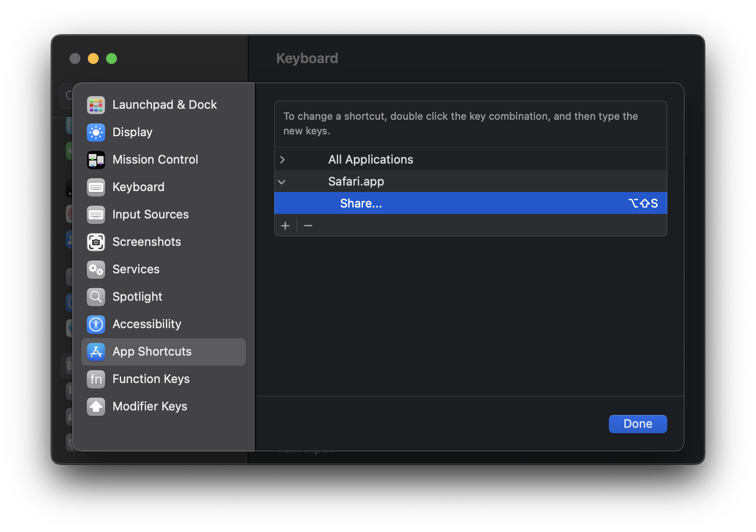The width and height of the screenshot is (756, 532).
Task: Click the Spotlight magnifier icon
Action: pos(96,297)
